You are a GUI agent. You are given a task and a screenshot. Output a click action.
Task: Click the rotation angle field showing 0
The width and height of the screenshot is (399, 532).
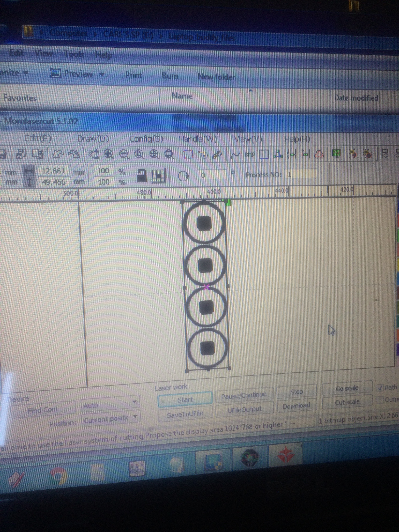[x=212, y=175]
